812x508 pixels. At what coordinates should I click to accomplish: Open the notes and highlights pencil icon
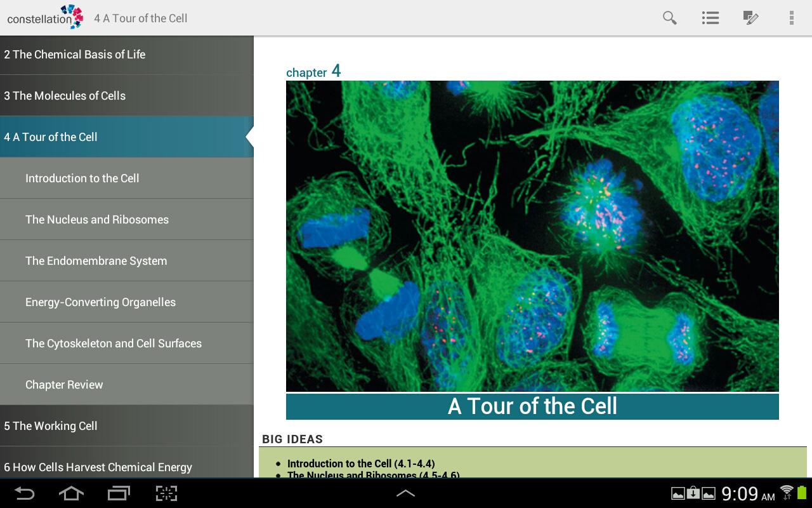click(750, 18)
